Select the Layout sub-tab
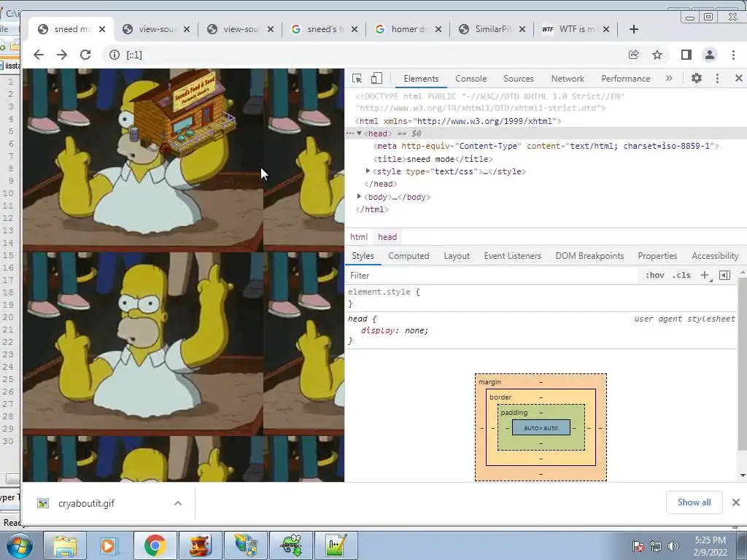 tap(457, 256)
